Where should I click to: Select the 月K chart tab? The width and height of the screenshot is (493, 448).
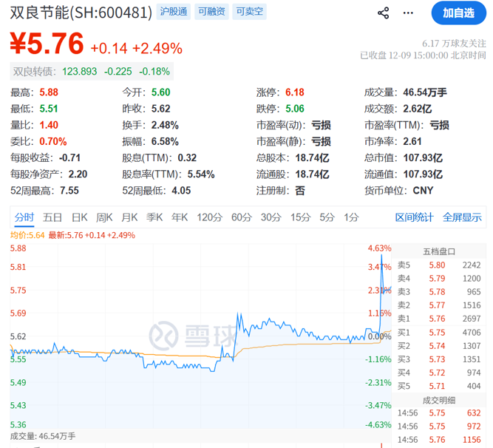click(x=129, y=217)
